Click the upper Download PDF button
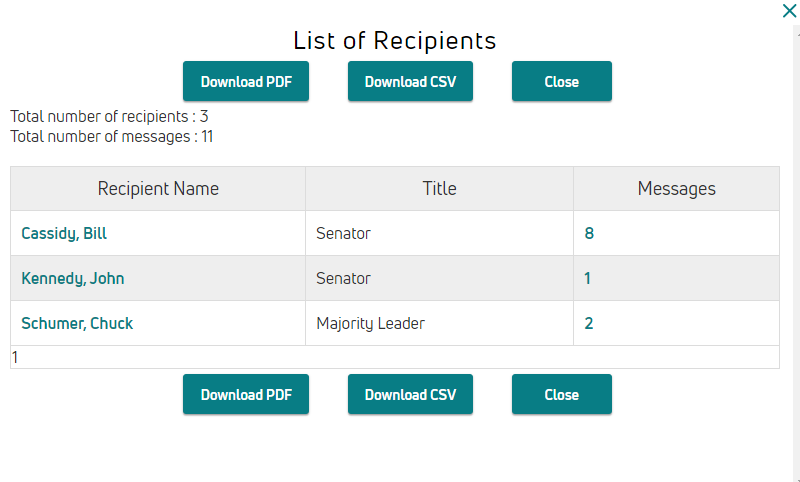The image size is (800, 482). (246, 81)
